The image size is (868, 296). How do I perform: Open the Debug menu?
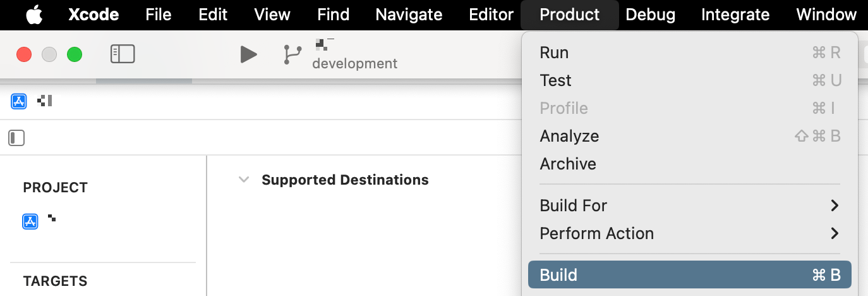click(x=650, y=15)
